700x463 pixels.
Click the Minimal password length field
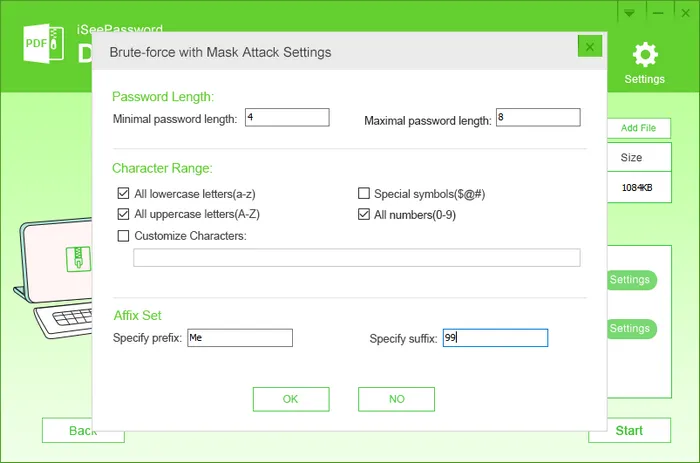[287, 117]
